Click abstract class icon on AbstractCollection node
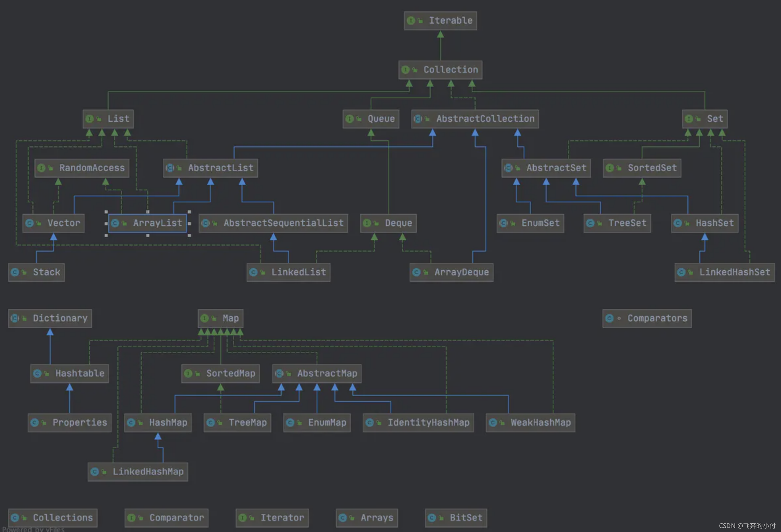The width and height of the screenshot is (781, 532). click(418, 119)
